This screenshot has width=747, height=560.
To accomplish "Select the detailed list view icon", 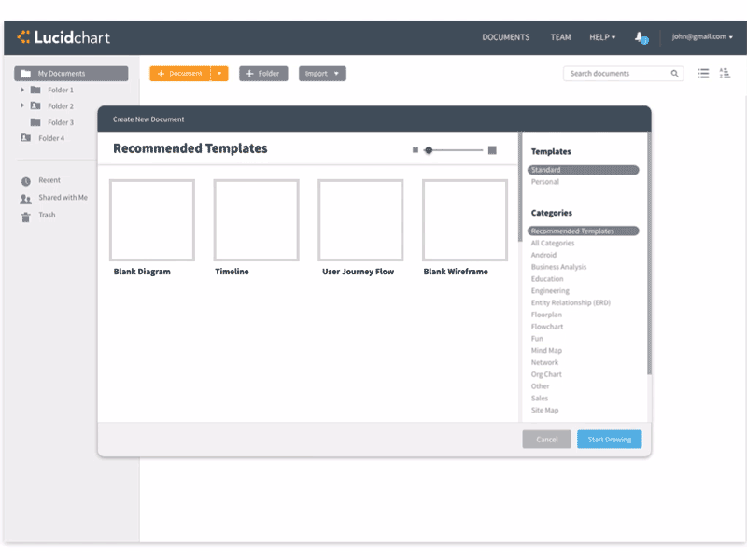I will click(x=725, y=73).
